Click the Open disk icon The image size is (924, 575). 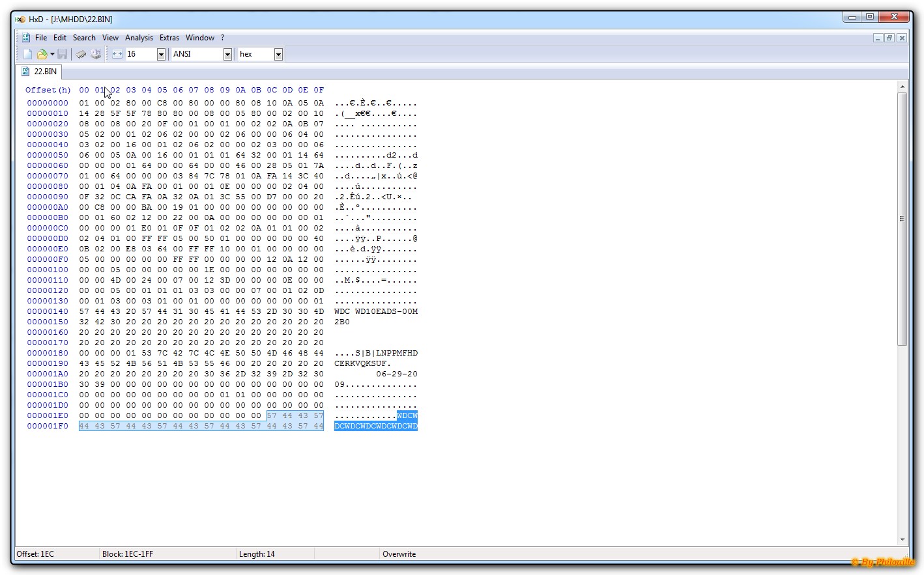[x=96, y=54]
